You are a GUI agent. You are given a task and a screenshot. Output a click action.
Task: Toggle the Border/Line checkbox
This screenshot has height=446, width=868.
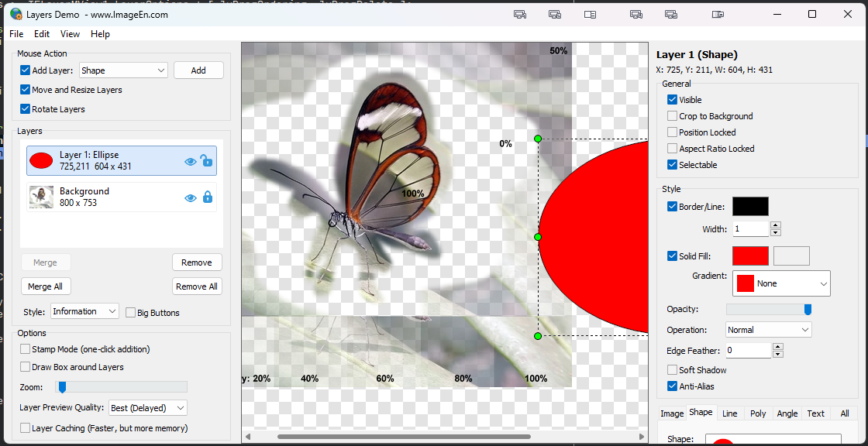click(672, 207)
